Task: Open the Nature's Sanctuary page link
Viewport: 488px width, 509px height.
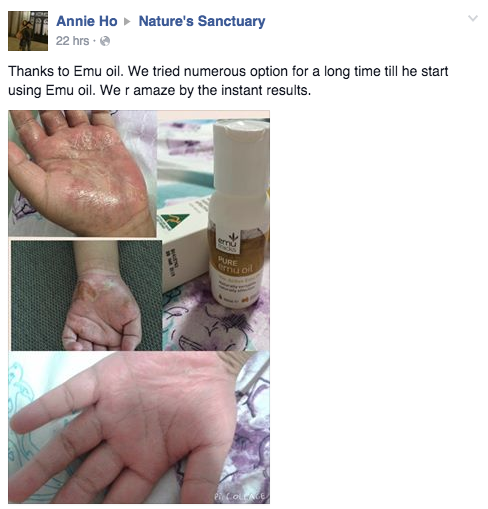Action: click(x=202, y=21)
